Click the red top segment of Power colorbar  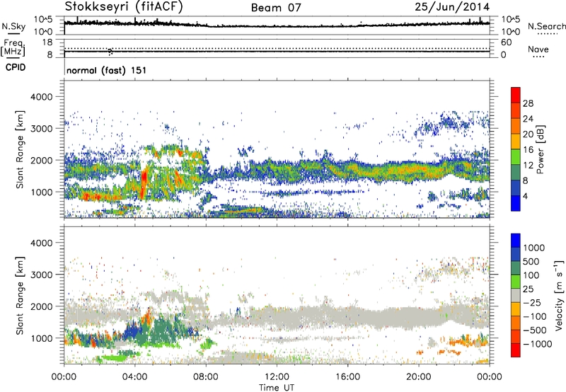pyautogui.click(x=516, y=95)
